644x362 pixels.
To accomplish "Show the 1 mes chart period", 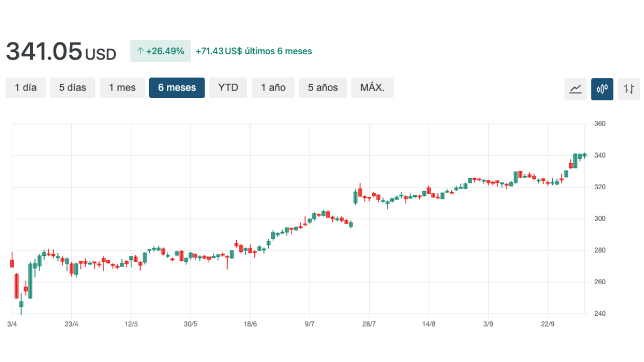I will pos(122,88).
